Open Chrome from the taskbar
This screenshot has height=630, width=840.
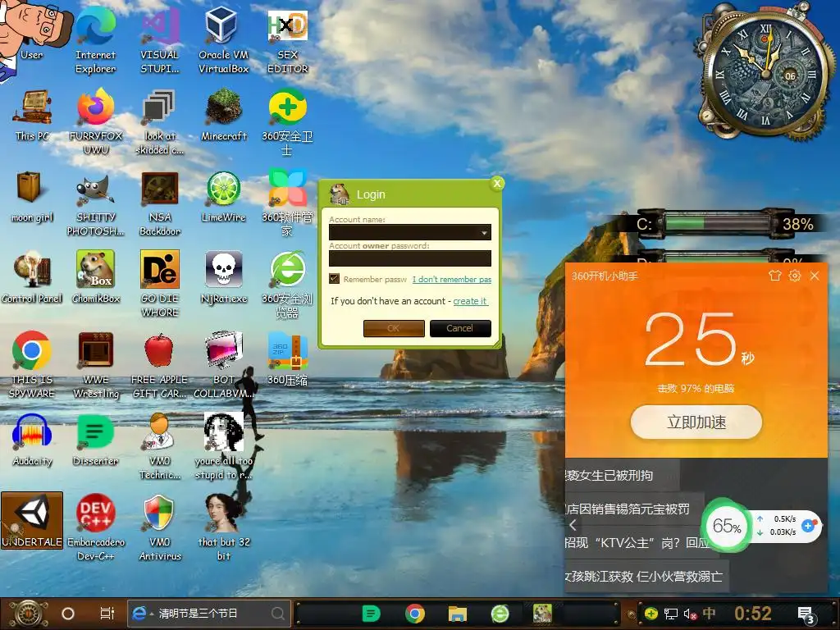click(414, 614)
